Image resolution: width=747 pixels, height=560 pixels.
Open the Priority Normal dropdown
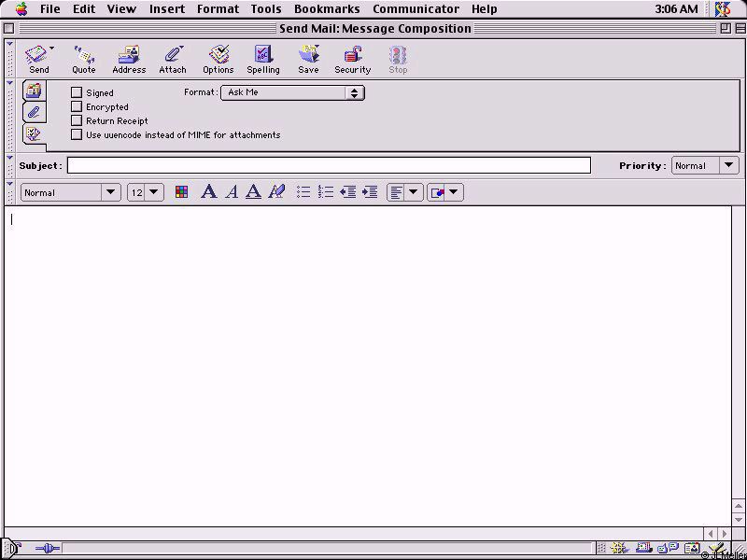(705, 165)
